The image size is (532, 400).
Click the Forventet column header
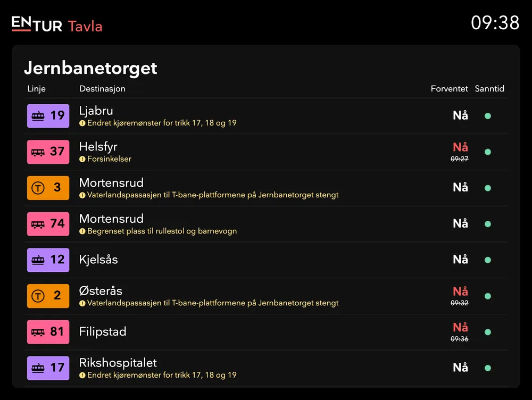(x=449, y=89)
